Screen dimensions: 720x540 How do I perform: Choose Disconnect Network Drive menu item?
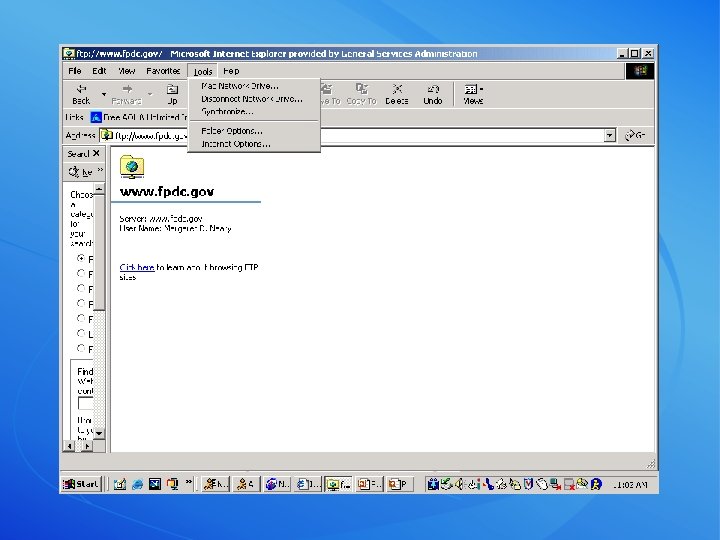pos(254,99)
